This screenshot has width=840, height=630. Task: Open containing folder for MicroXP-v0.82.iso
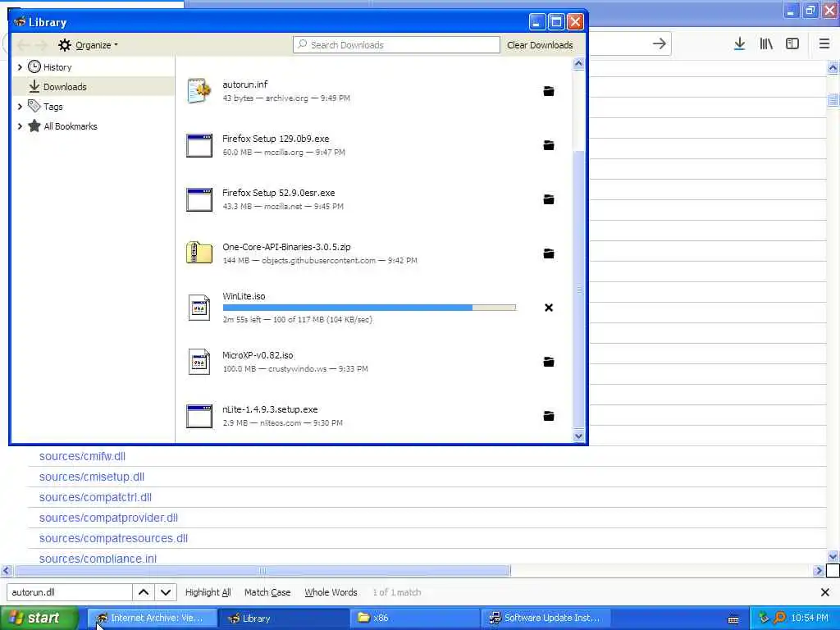tap(549, 362)
